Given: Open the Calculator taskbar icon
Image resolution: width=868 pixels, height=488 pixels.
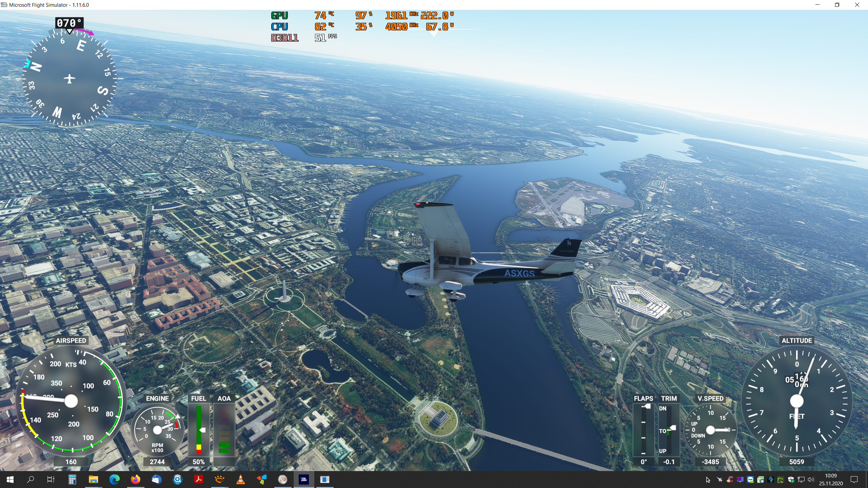Looking at the screenshot, I should click(x=72, y=480).
